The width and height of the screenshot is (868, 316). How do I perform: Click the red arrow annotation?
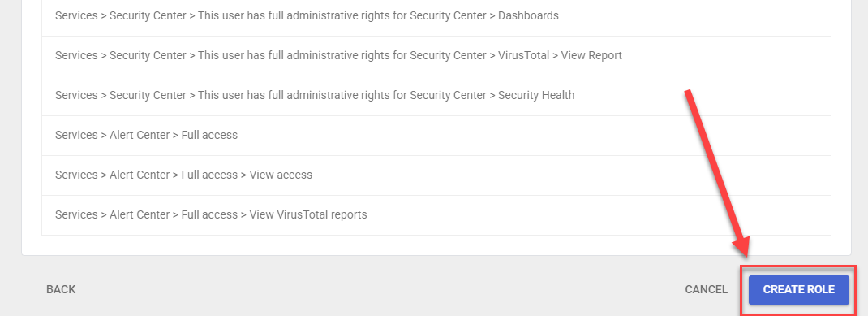pos(717,172)
